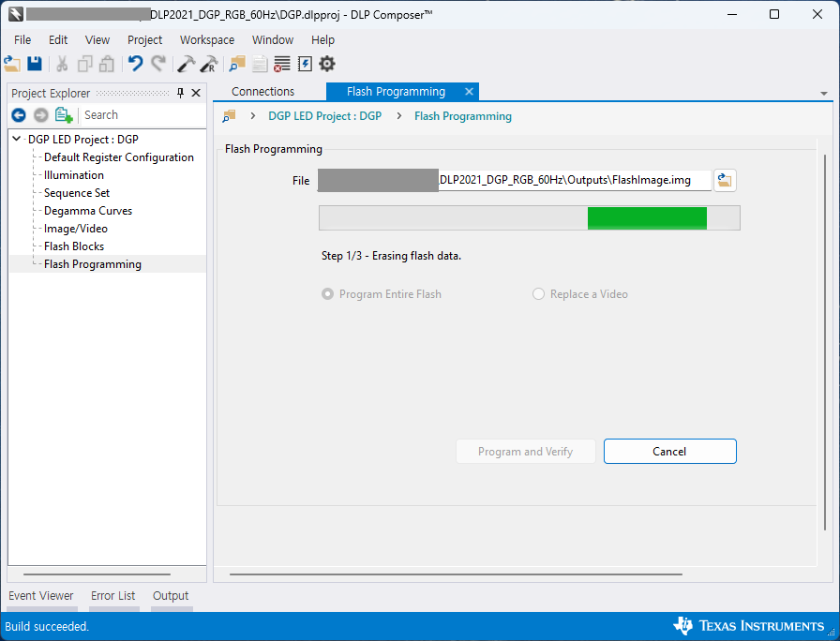Click the Program and Verify button
840x641 pixels.
pos(526,452)
